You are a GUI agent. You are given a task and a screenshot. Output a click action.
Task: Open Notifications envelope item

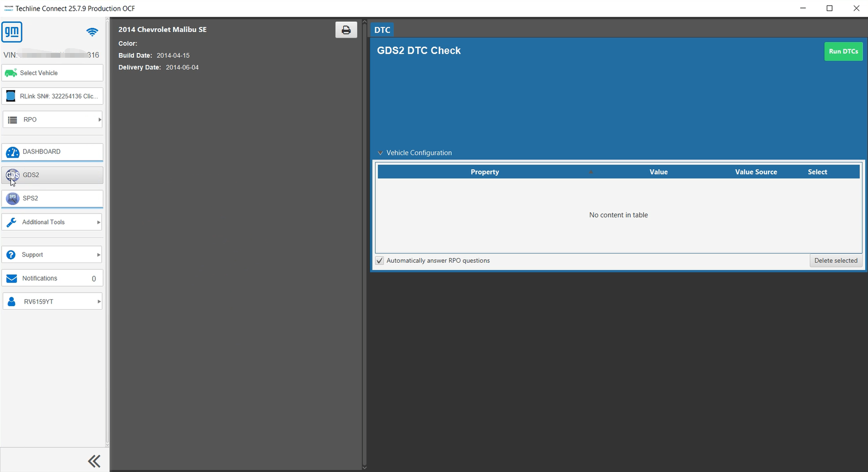(x=52, y=278)
